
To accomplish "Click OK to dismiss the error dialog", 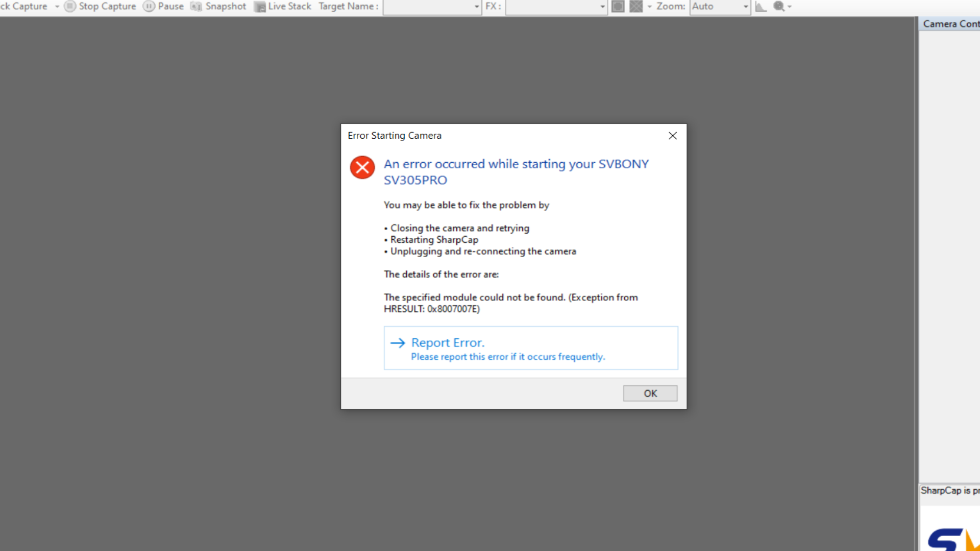I will pyautogui.click(x=650, y=393).
